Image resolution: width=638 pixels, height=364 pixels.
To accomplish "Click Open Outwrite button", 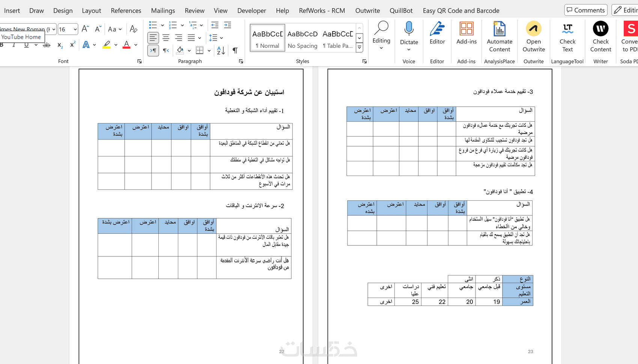I will [x=534, y=37].
